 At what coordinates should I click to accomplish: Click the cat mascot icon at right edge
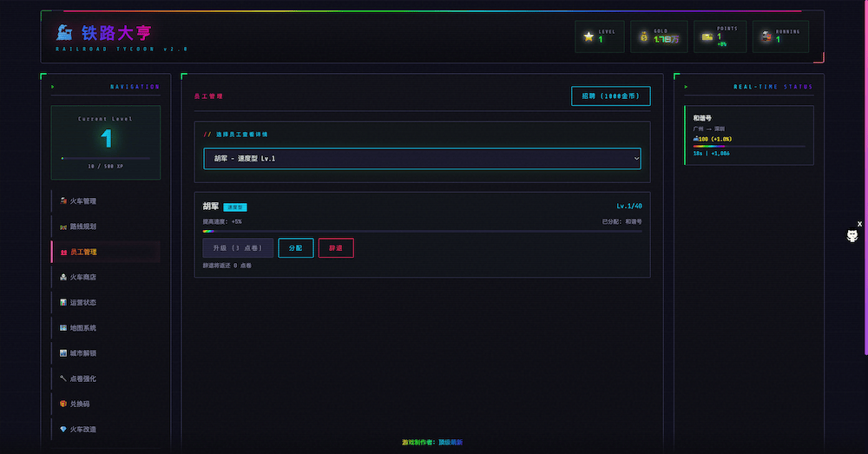point(852,236)
